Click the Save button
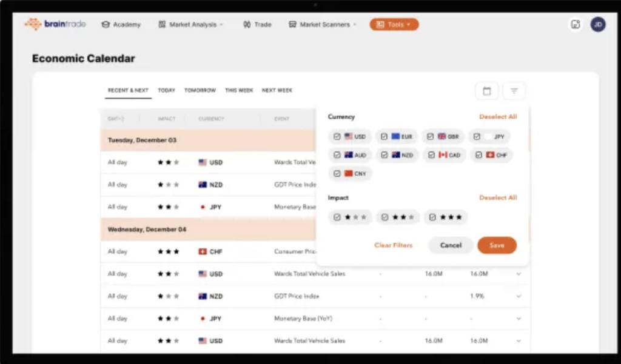This screenshot has height=364, width=621. pyautogui.click(x=497, y=245)
